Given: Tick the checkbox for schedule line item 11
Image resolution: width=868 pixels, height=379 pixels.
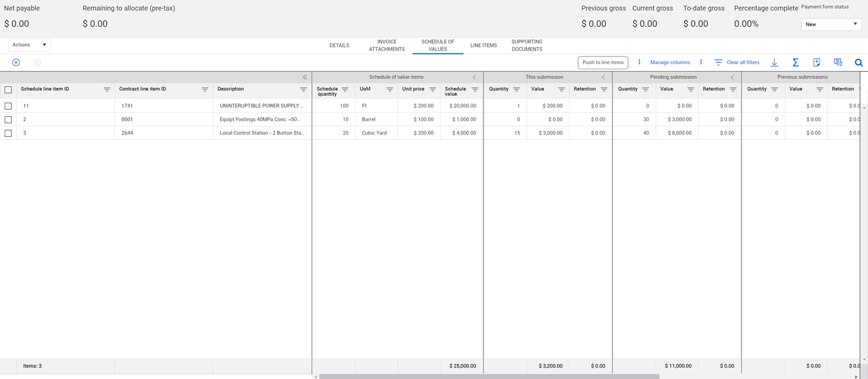Looking at the screenshot, I should click(x=8, y=106).
